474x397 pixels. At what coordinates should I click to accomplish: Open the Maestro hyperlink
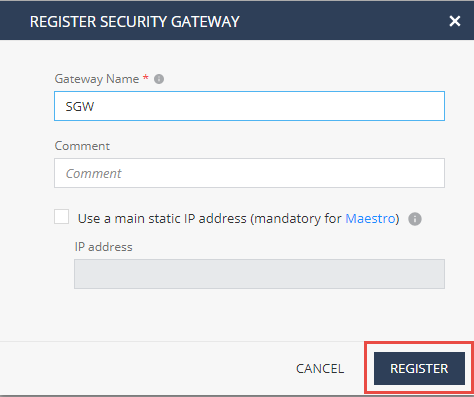pos(370,219)
